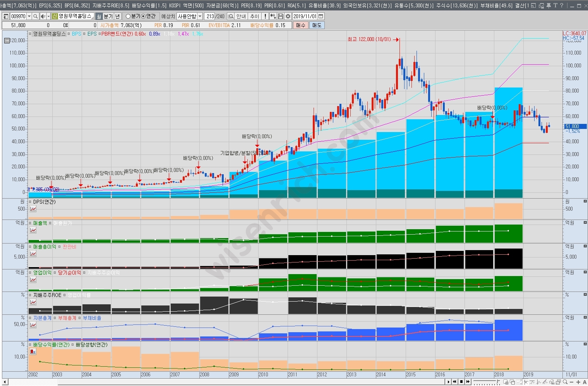The height and width of the screenshot is (386, 588).
Task: Click the grid table icon beside chart axis
Action: 7,41
